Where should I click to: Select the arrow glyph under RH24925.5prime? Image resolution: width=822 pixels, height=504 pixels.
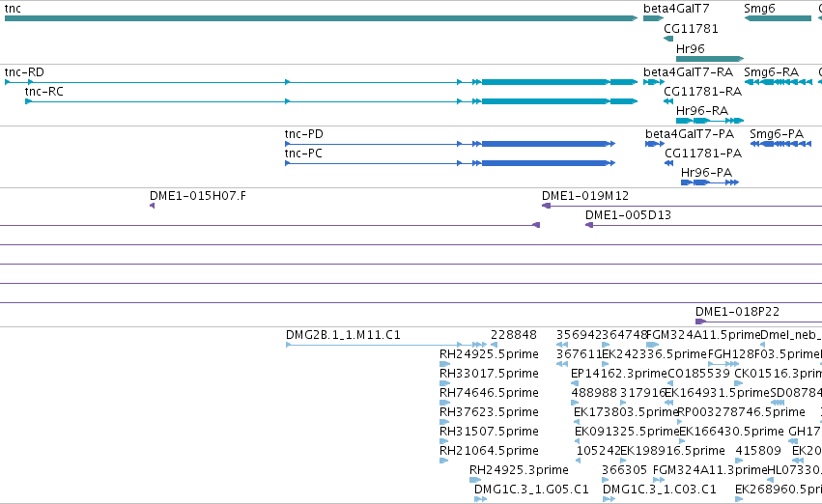(444, 364)
